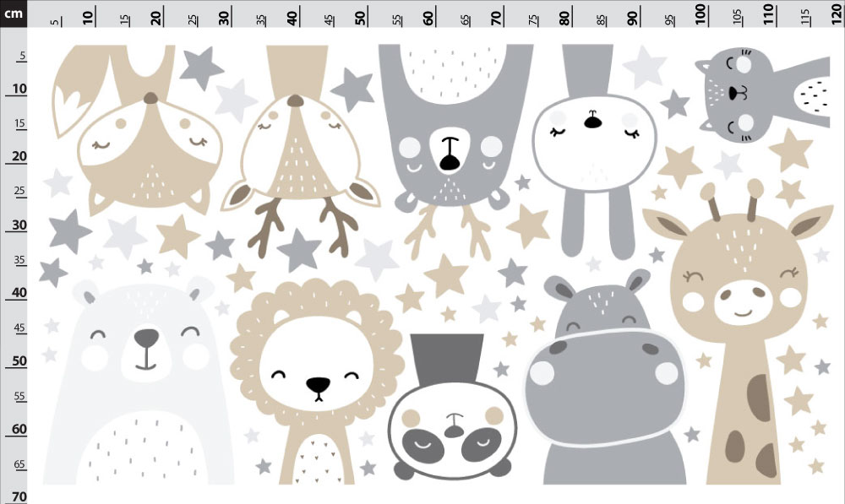Click the upside-down beige fox illustration
Viewport: 845px width, 504px height.
click(138, 129)
